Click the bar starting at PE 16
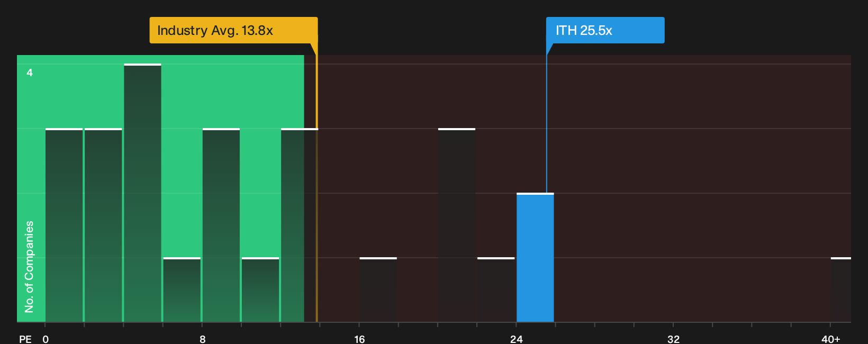The width and height of the screenshot is (868, 344). pos(378,290)
